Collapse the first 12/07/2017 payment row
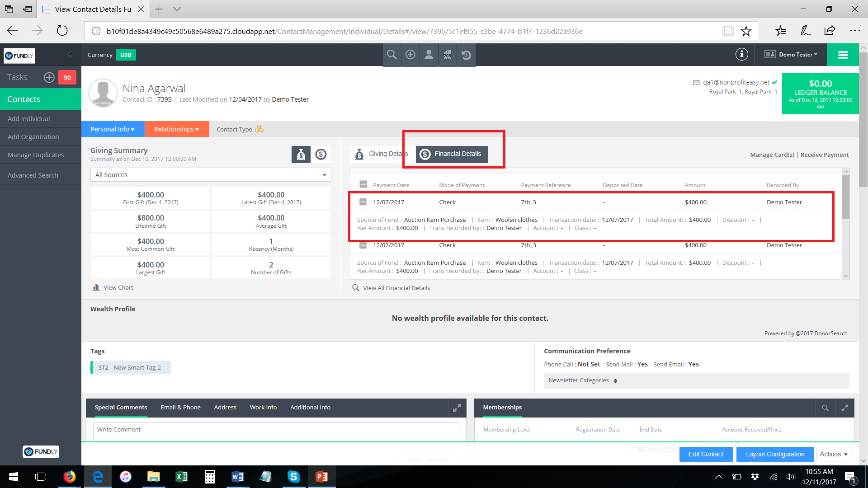Screen dimensions: 868x488 (x=363, y=202)
